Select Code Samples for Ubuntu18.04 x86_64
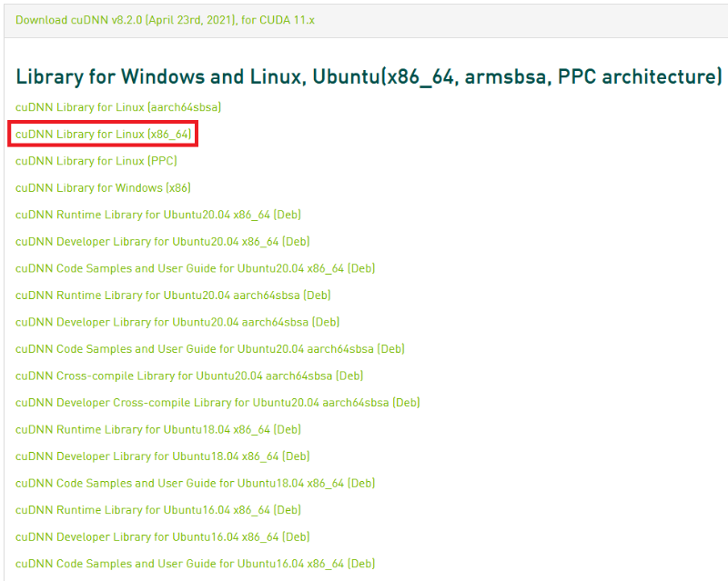Image resolution: width=728 pixels, height=581 pixels. [x=195, y=483]
